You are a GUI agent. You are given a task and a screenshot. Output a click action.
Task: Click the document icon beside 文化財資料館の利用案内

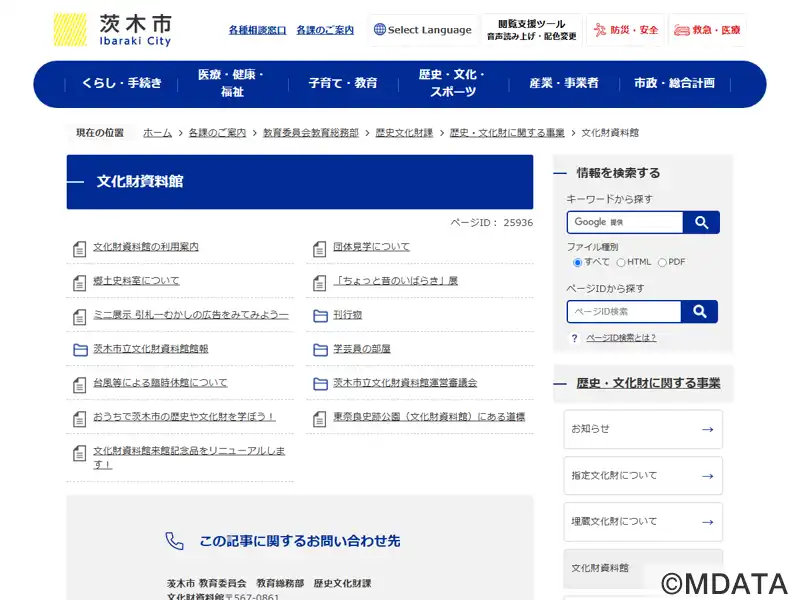click(x=80, y=248)
